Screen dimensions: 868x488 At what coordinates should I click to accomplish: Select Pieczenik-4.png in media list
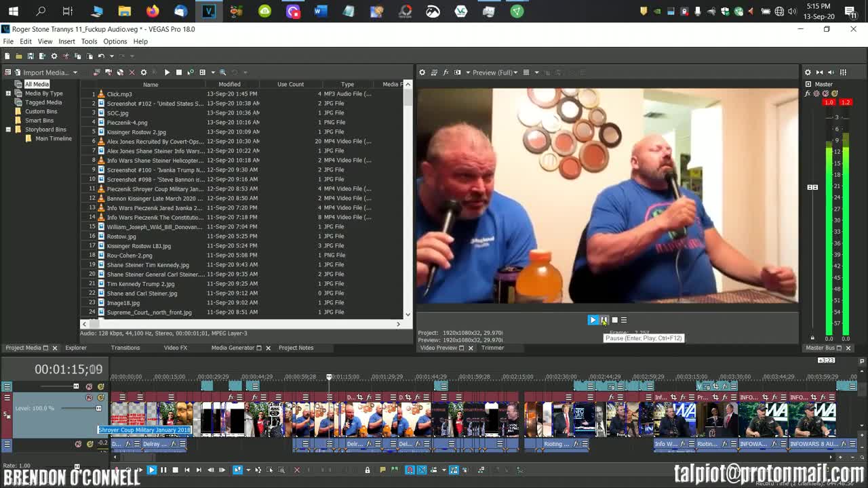point(127,123)
